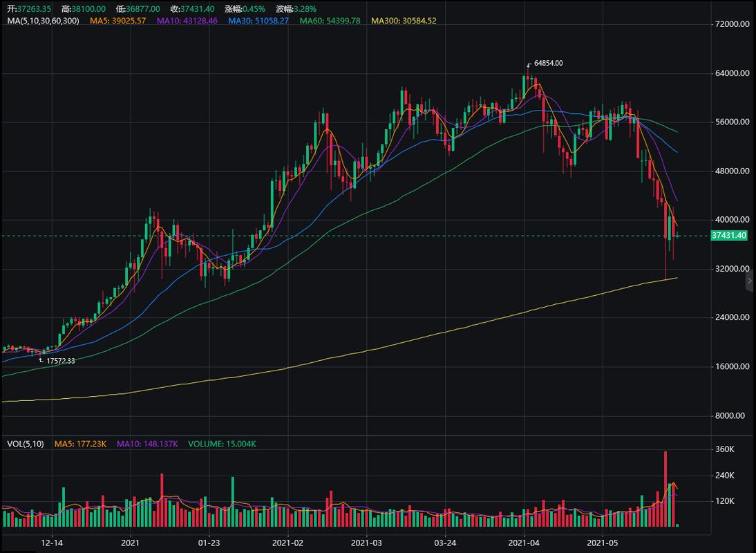This screenshot has height=553, width=756.
Task: Select the 2021-04 date axis label
Action: point(524,543)
